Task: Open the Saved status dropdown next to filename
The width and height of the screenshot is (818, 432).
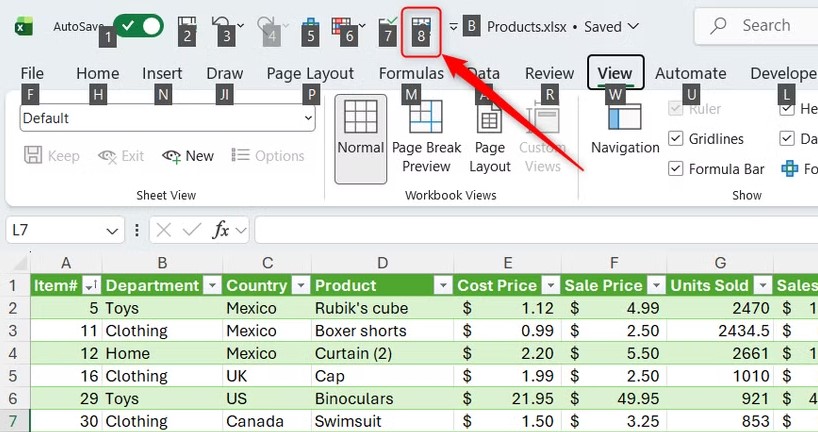Action: (x=634, y=26)
